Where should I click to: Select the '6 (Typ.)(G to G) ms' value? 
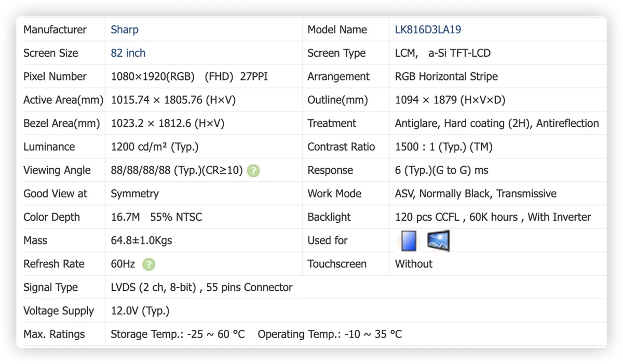[442, 170]
